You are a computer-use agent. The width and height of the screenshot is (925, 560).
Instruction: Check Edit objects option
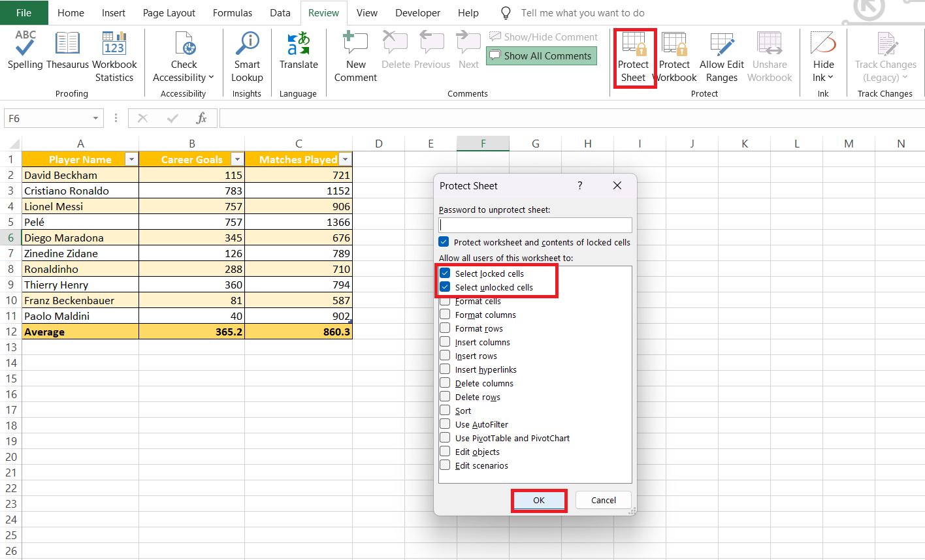pos(445,452)
